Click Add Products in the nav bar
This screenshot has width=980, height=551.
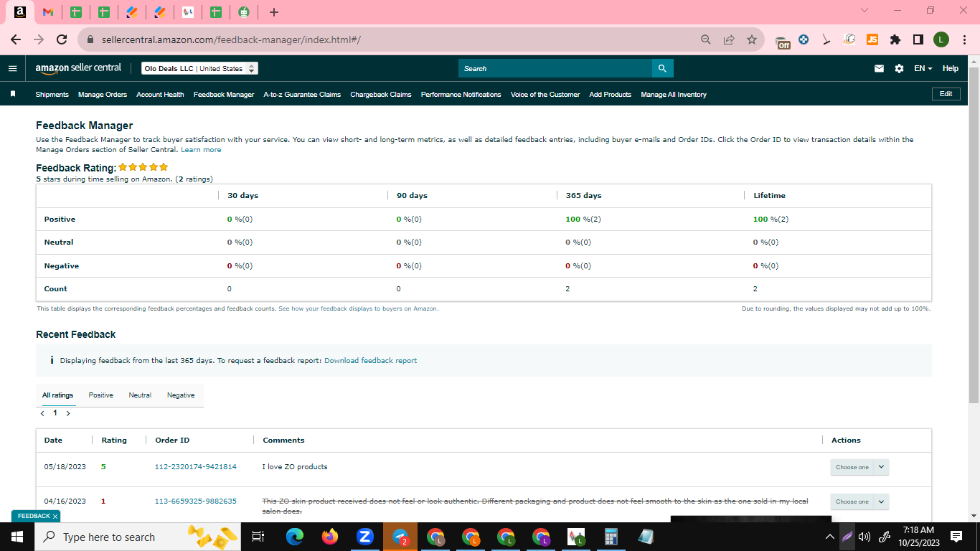tap(611, 94)
